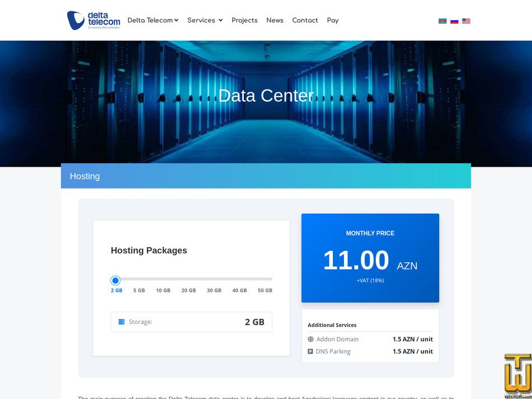
Task: Select the Russian flag language icon
Action: pos(454,21)
